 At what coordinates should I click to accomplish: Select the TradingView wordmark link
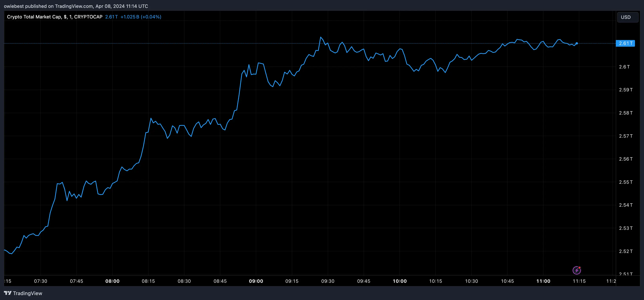pos(28,293)
